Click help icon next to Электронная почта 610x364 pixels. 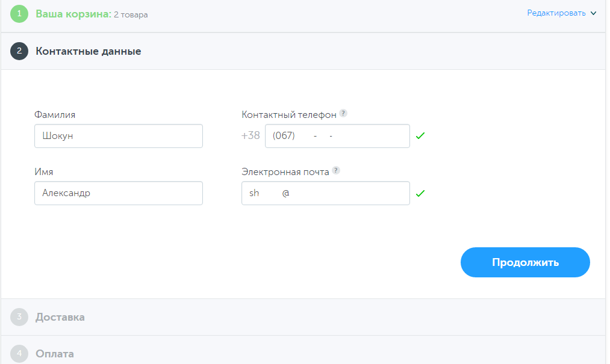pos(336,170)
